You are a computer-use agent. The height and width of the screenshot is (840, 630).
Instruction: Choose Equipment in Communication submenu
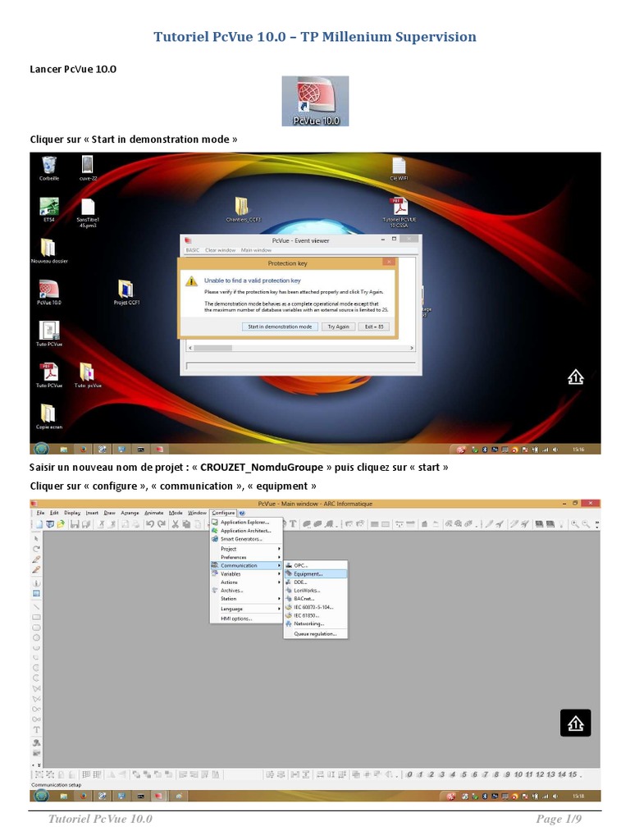(316, 573)
